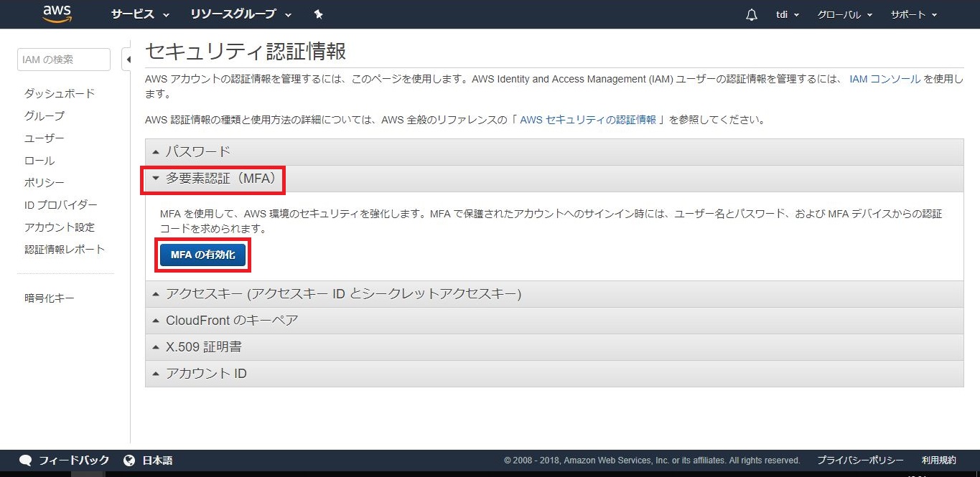Collapse the 多要素認証 (MFA) section
Screen dimensions: 980x477
pyautogui.click(x=213, y=179)
